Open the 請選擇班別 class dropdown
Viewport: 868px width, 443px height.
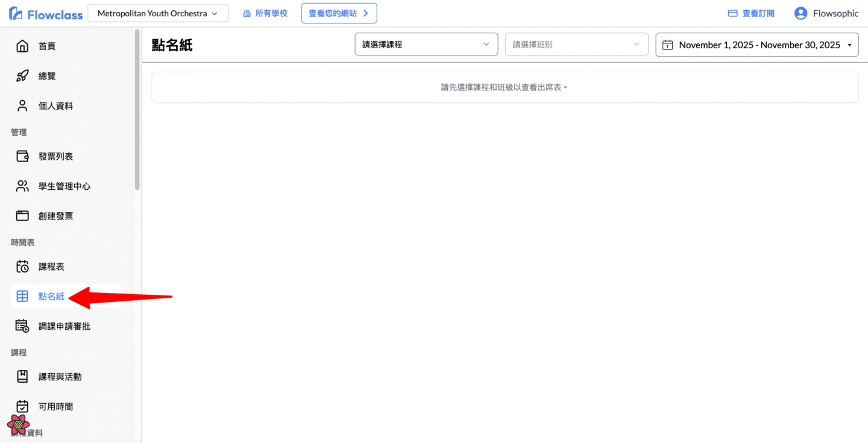point(576,45)
